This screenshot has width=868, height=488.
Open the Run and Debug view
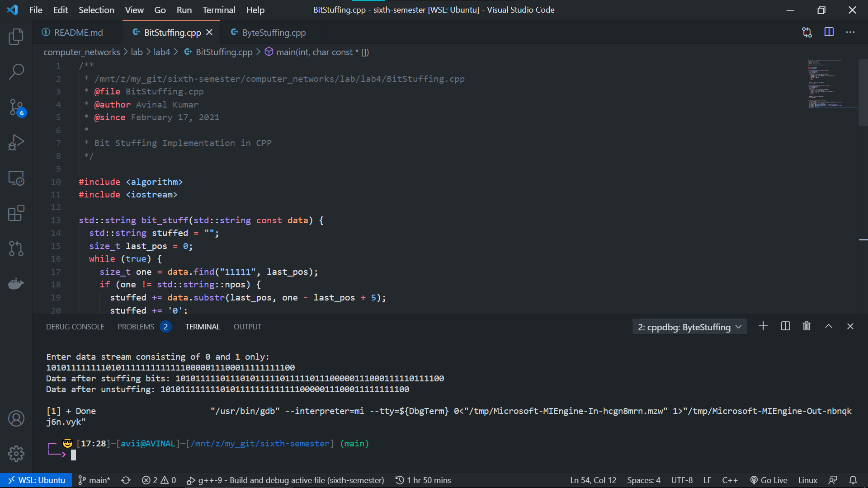pyautogui.click(x=16, y=142)
